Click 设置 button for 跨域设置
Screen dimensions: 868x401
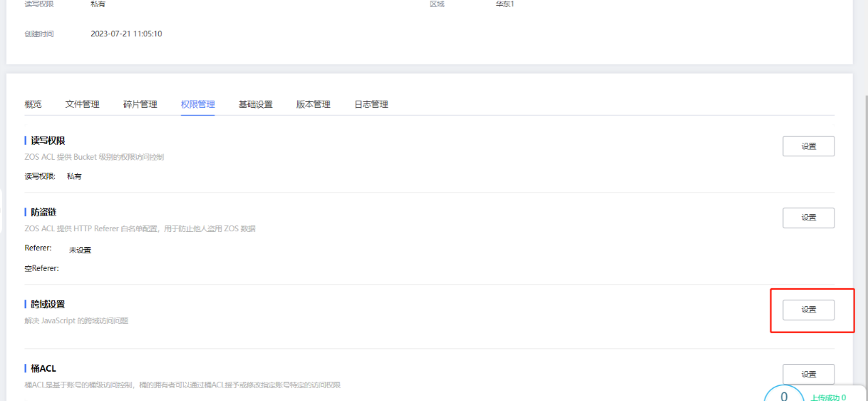(x=808, y=310)
